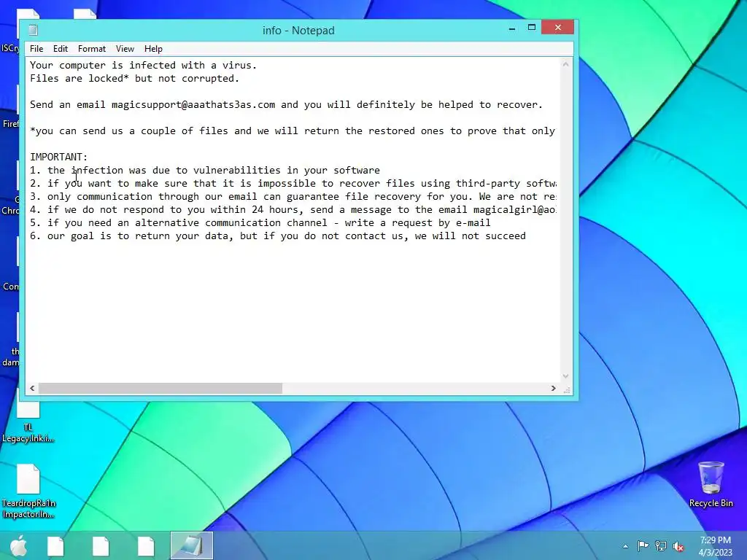The image size is (747, 560).
Task: Click the vertical scrollbar up arrow
Action: (565, 64)
